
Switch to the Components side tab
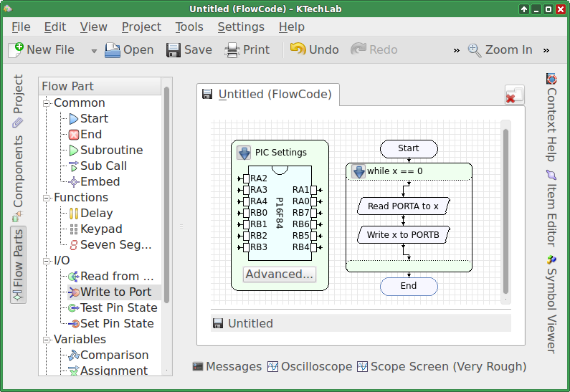18,178
